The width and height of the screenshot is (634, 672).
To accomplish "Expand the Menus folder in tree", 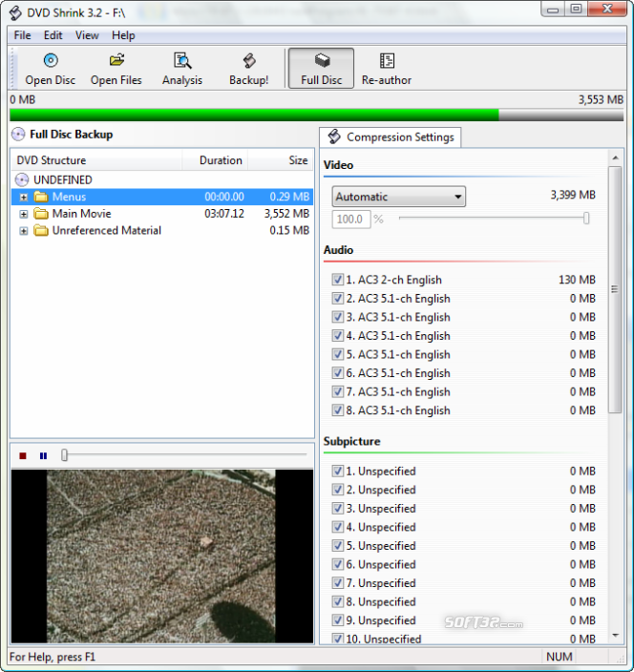I will point(24,197).
